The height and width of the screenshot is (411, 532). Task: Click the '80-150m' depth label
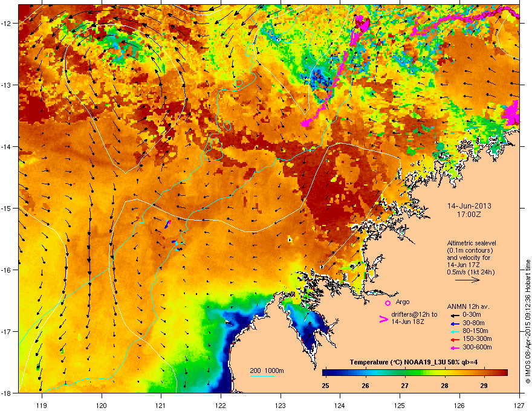pos(475,331)
